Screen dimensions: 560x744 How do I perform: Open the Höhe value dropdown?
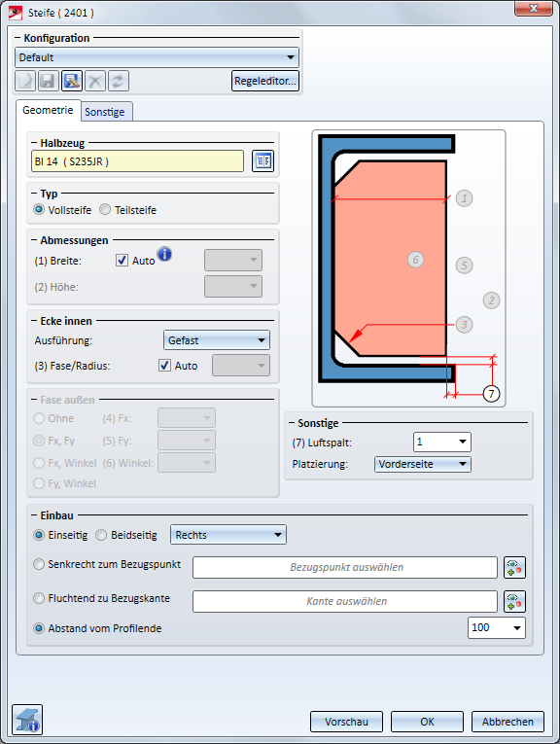pos(233,287)
